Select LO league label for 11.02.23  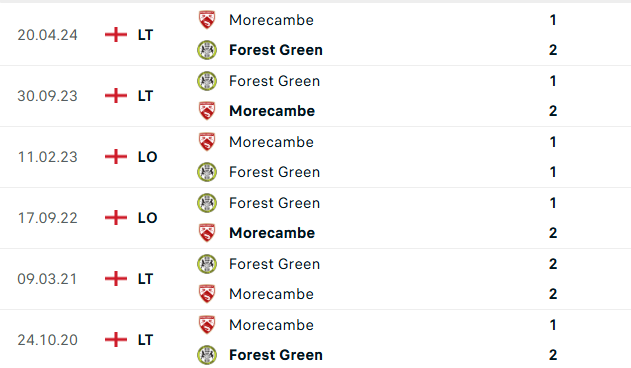coord(147,157)
